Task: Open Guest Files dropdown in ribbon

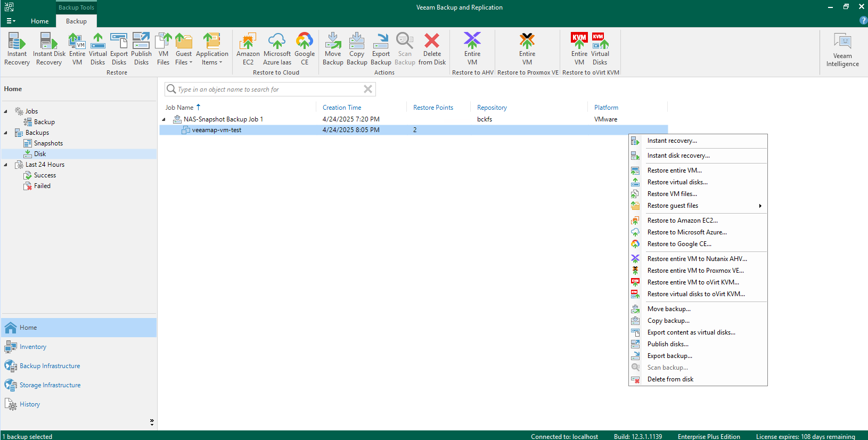Action: (x=184, y=49)
